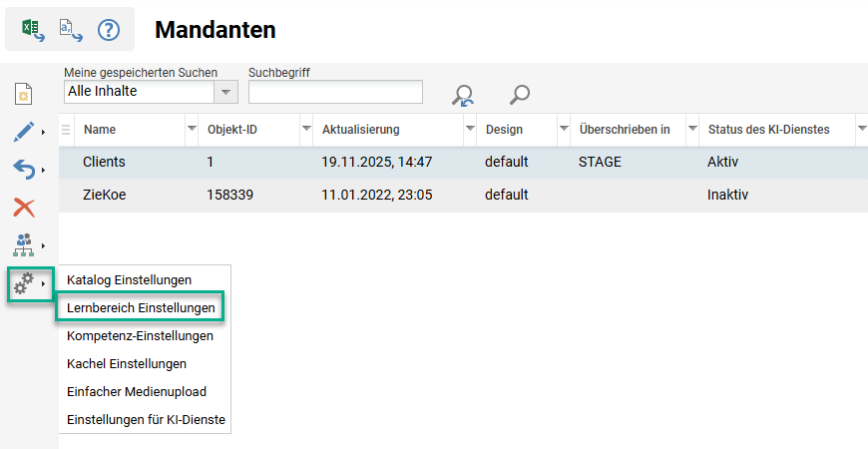Open the Alle Inhalte saved searches dropdown
The width and height of the screenshot is (868, 449).
(225, 92)
